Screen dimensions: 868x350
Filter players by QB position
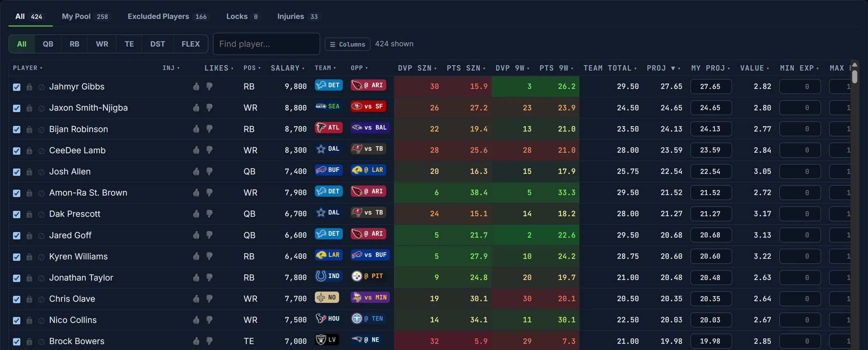(x=48, y=44)
